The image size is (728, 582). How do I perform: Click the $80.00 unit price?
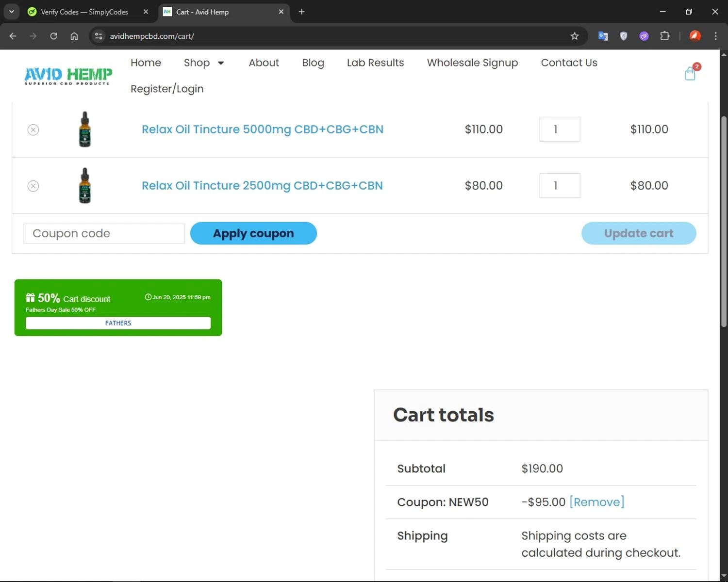[x=484, y=186]
